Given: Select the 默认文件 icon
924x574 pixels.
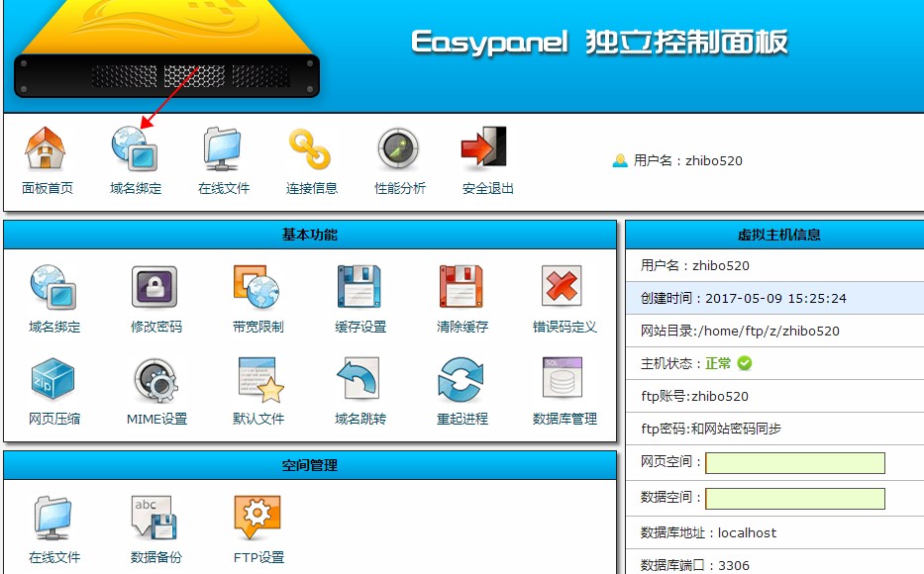Looking at the screenshot, I should tap(258, 380).
